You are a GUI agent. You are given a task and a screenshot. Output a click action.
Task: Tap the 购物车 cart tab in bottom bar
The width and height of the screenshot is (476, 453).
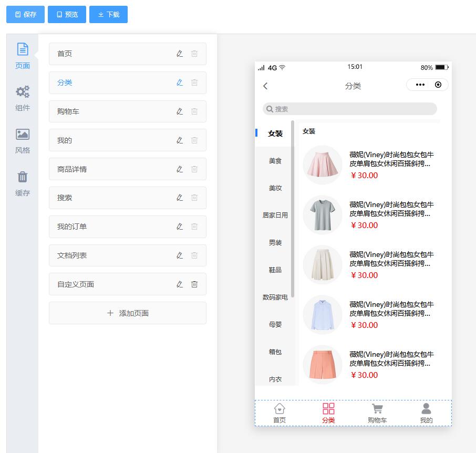click(377, 413)
